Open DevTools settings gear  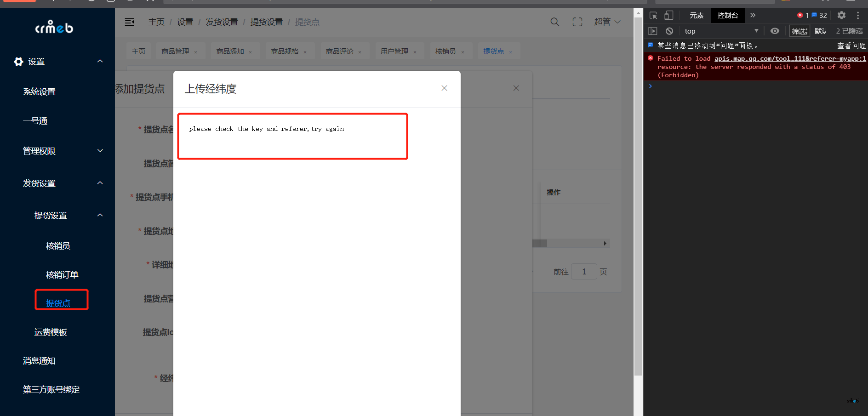click(841, 16)
